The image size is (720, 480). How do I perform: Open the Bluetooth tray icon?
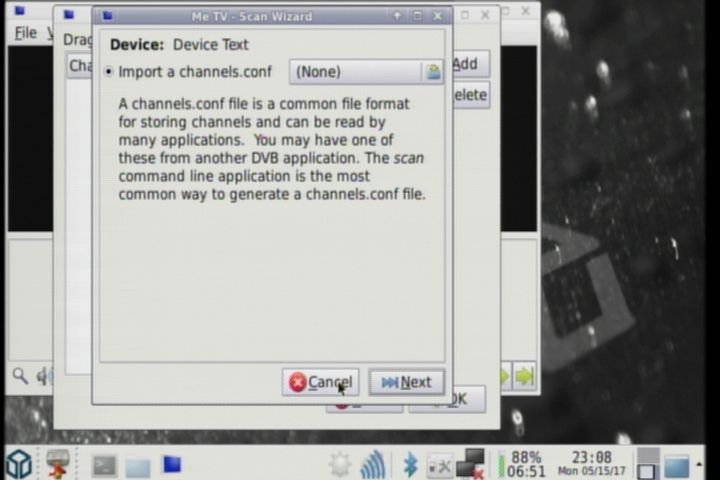pyautogui.click(x=410, y=465)
